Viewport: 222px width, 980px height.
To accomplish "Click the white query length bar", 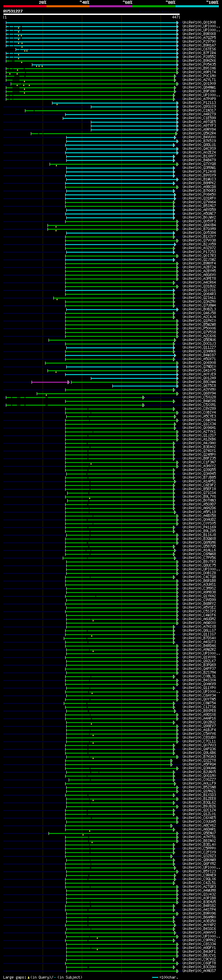I will [x=92, y=14].
